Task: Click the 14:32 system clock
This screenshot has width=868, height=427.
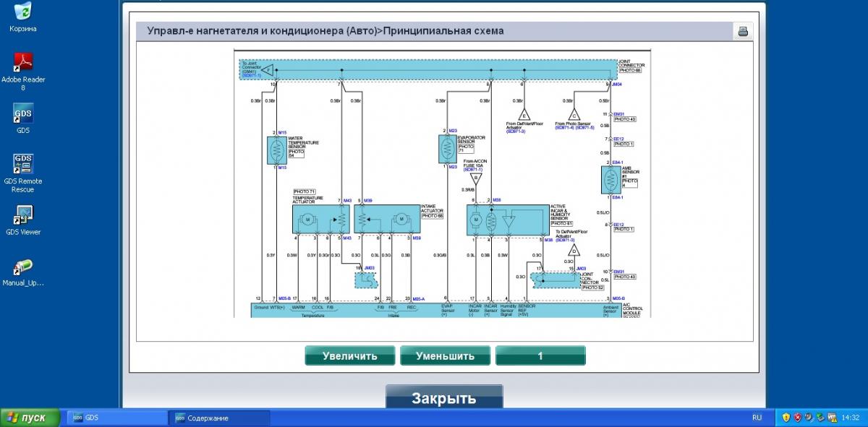Action: pyautogui.click(x=851, y=418)
